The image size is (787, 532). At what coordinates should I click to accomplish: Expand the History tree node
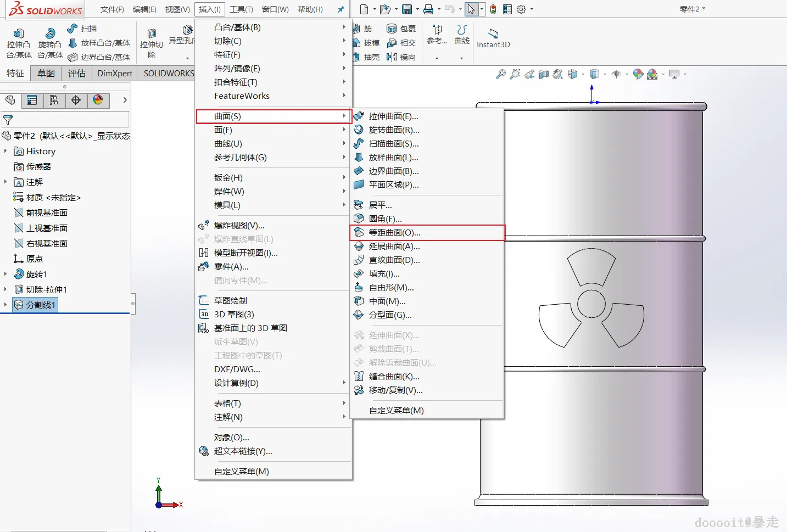5,151
